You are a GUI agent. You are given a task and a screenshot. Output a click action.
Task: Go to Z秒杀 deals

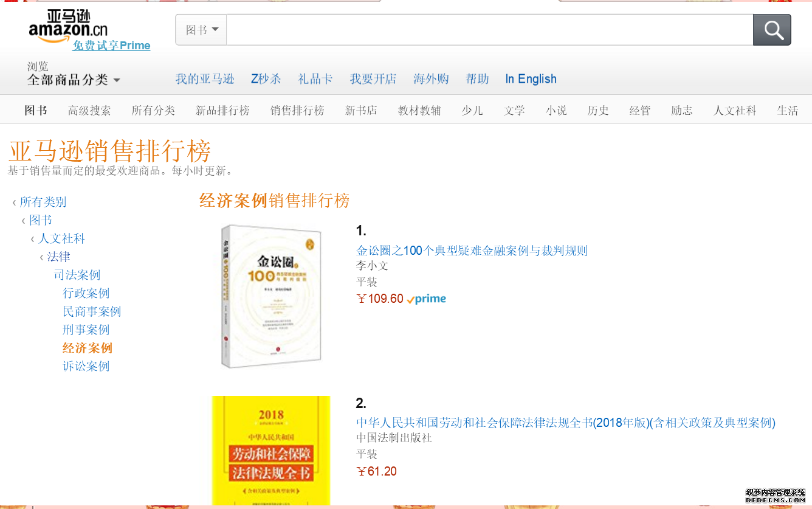click(x=266, y=79)
